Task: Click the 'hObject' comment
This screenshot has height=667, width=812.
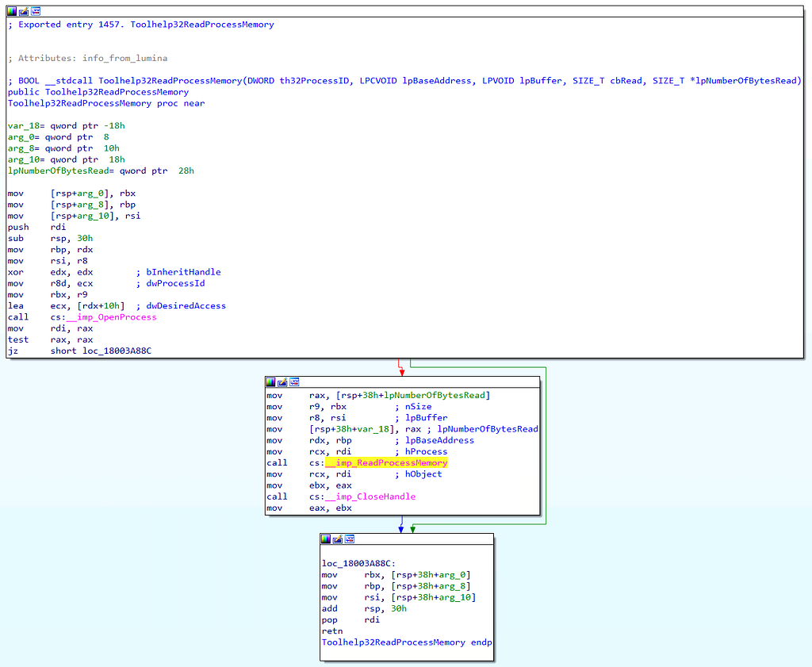Action: tap(423, 473)
